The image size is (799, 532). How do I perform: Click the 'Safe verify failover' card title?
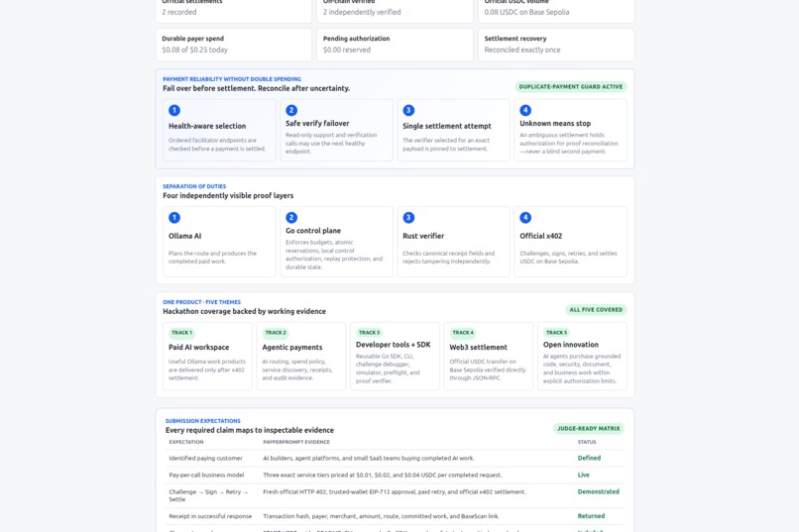317,123
